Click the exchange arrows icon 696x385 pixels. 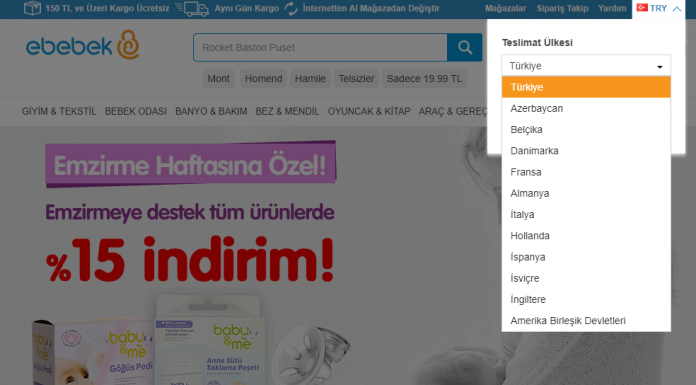[x=291, y=8]
